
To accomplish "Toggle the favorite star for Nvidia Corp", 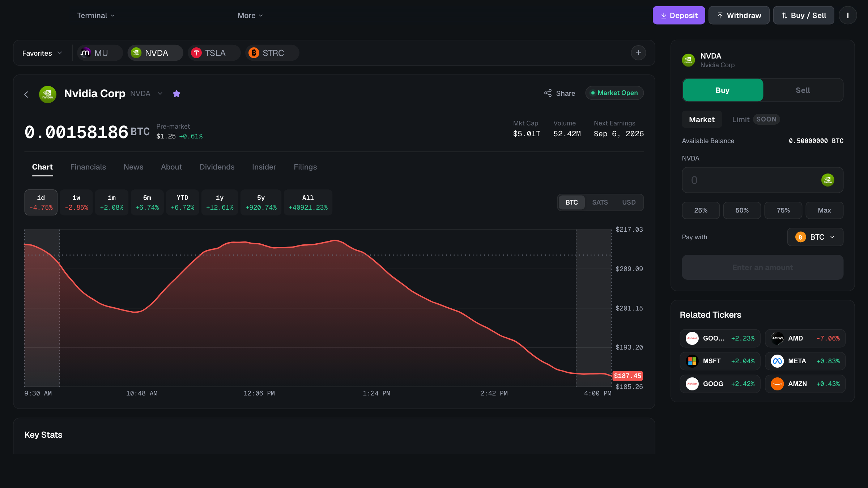I will 176,94.
